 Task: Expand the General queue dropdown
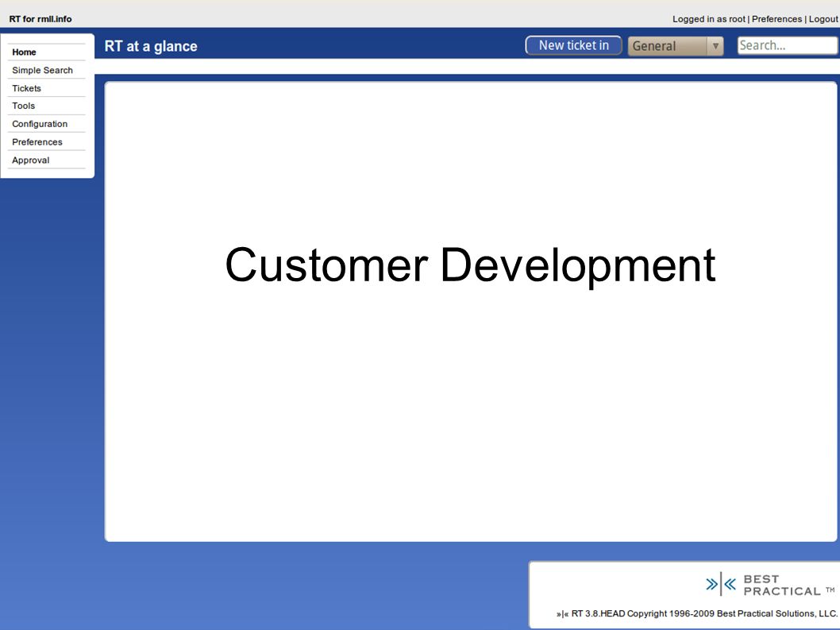click(676, 46)
